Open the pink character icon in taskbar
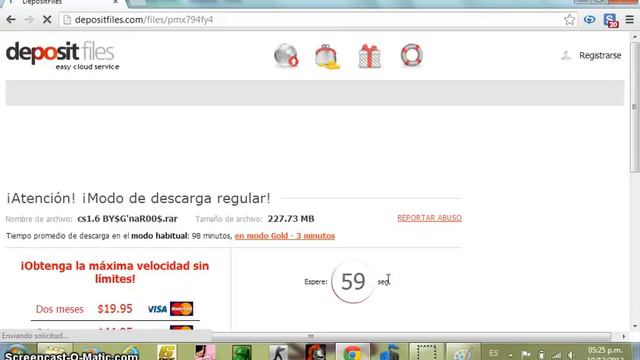The width and height of the screenshot is (640, 360). pos(204,352)
